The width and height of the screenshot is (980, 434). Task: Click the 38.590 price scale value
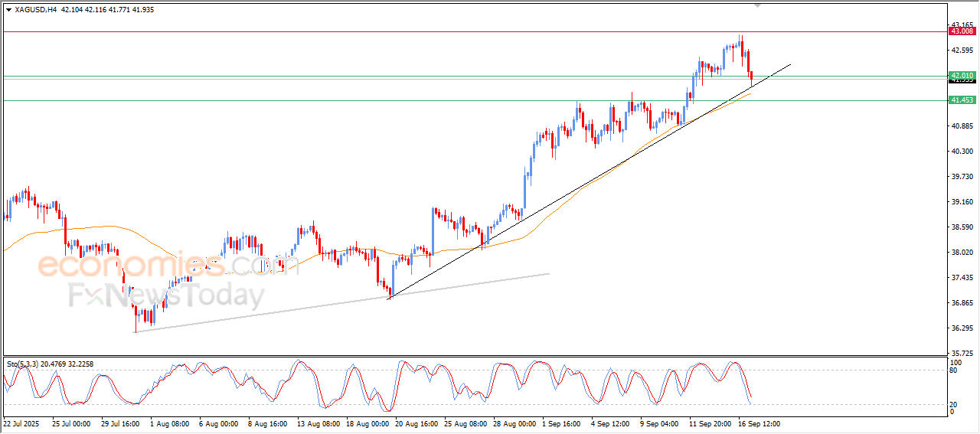(961, 227)
